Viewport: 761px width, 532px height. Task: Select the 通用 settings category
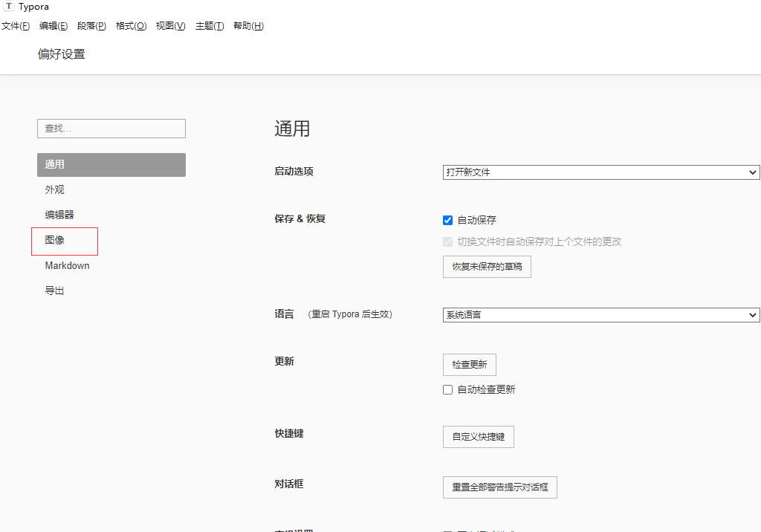coord(111,164)
